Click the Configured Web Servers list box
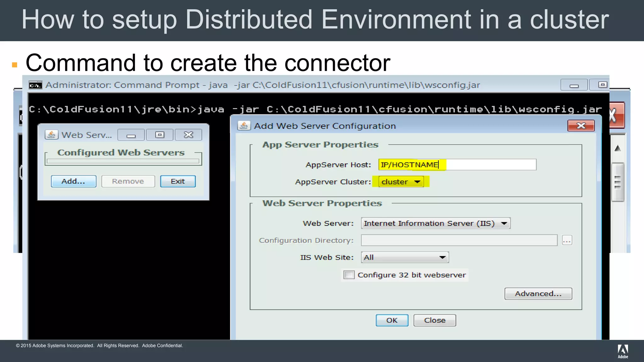The width and height of the screenshot is (644, 362). [x=123, y=161]
